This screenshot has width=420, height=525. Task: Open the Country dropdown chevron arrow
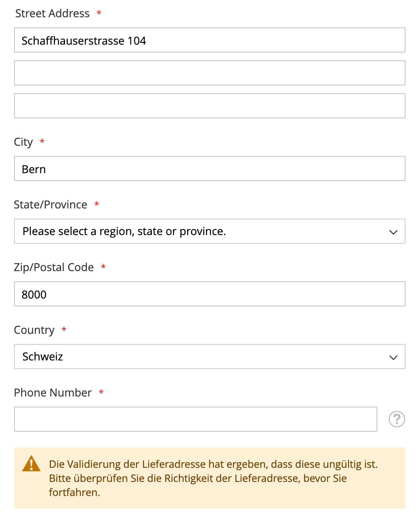pyautogui.click(x=393, y=357)
